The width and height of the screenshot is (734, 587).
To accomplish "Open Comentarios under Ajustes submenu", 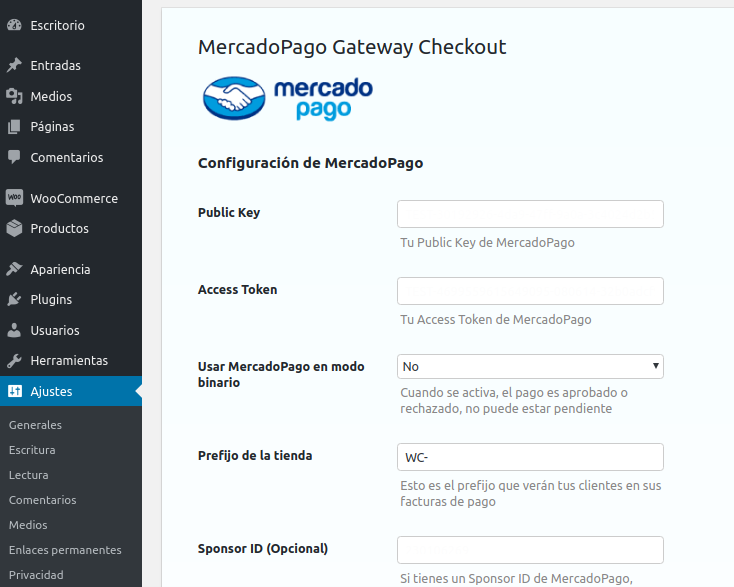I will (43, 500).
